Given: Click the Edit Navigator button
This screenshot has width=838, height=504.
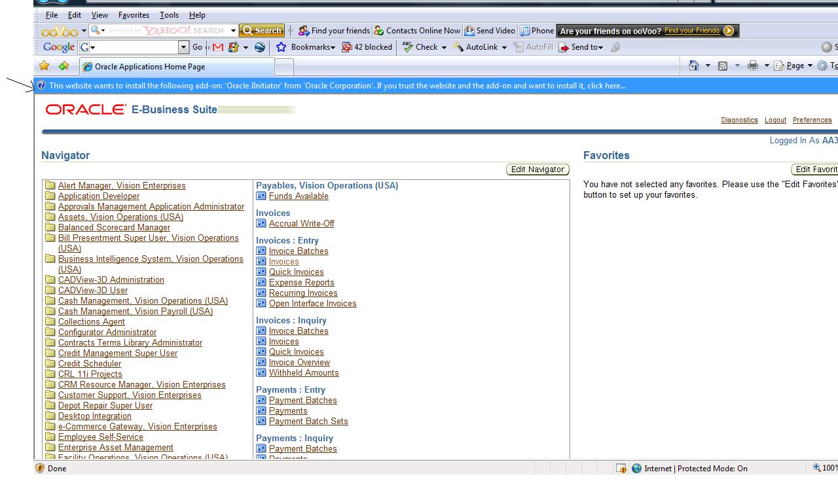Looking at the screenshot, I should (x=537, y=170).
